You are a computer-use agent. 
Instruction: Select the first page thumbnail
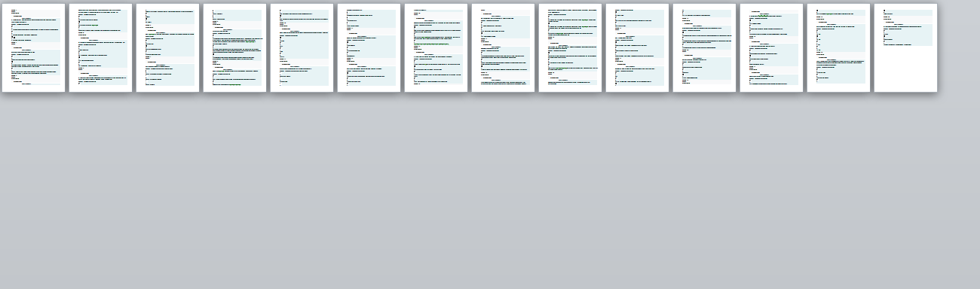point(33,47)
